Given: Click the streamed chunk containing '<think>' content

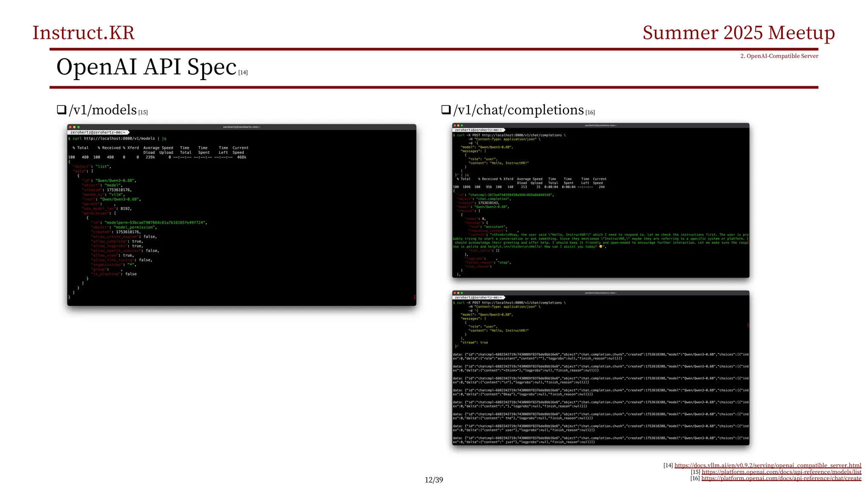Looking at the screenshot, I should 601,368.
